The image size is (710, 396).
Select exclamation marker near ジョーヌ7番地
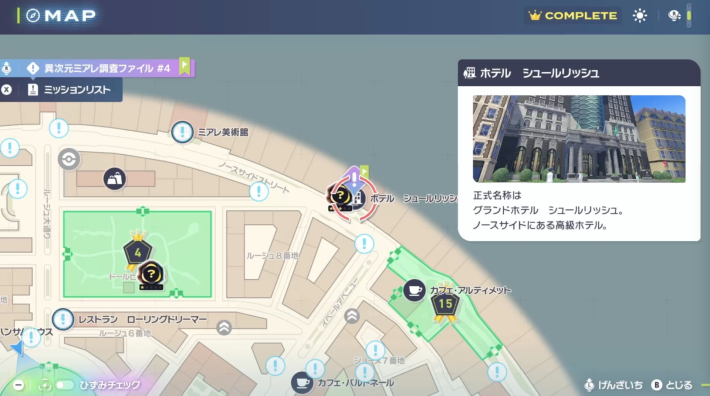tap(375, 349)
